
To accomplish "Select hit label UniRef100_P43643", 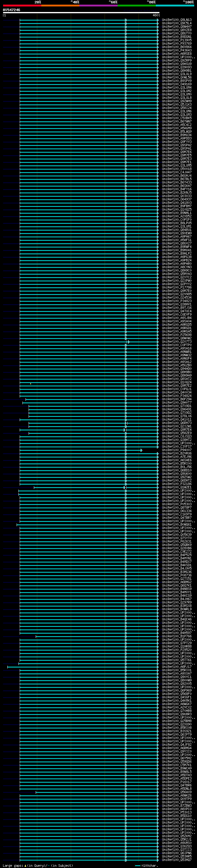I will click(177, 50).
